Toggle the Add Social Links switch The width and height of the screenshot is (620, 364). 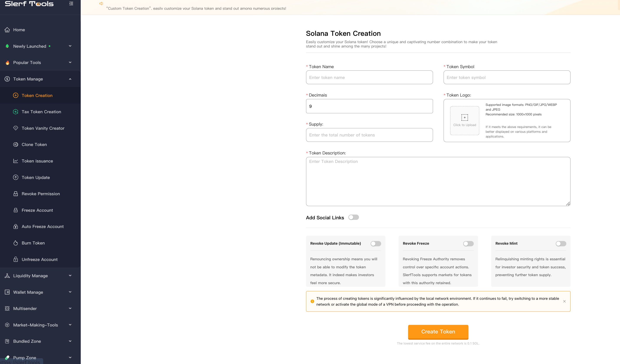pyautogui.click(x=354, y=217)
